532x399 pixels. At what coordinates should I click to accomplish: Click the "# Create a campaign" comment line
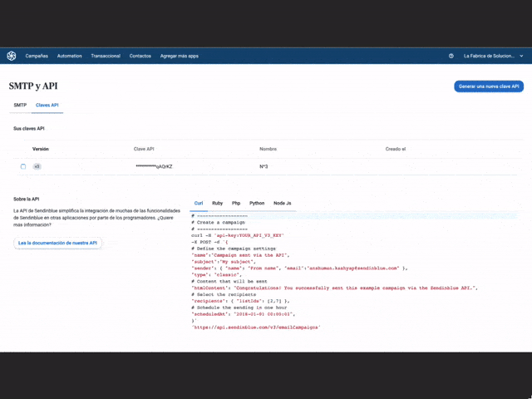(x=218, y=222)
